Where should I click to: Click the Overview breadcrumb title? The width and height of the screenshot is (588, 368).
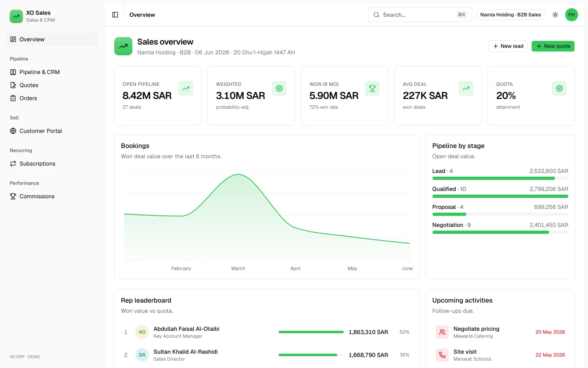point(142,15)
